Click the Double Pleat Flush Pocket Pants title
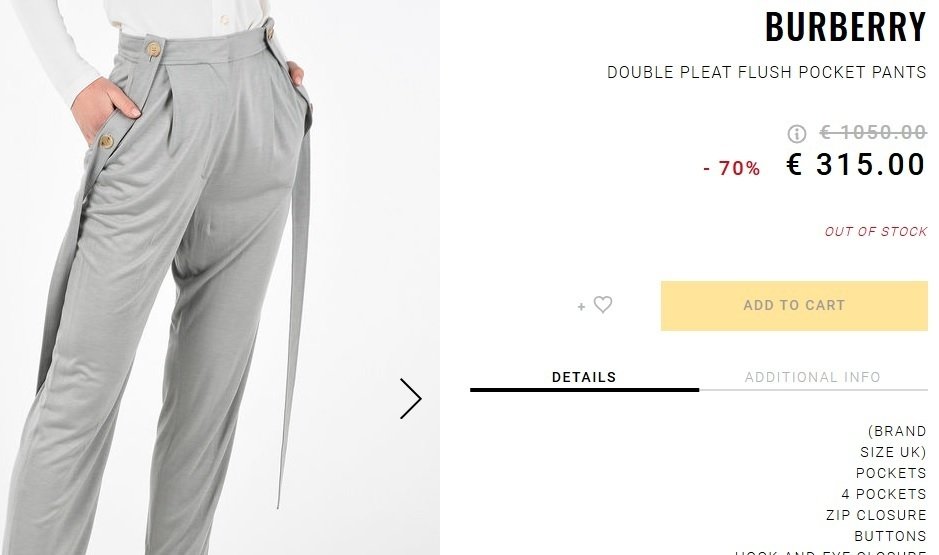 [x=767, y=72]
